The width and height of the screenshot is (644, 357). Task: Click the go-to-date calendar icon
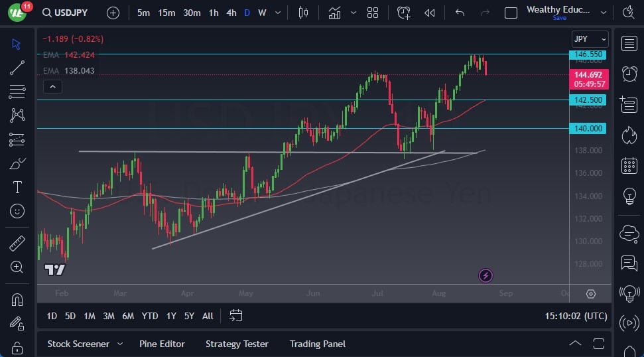click(x=236, y=316)
